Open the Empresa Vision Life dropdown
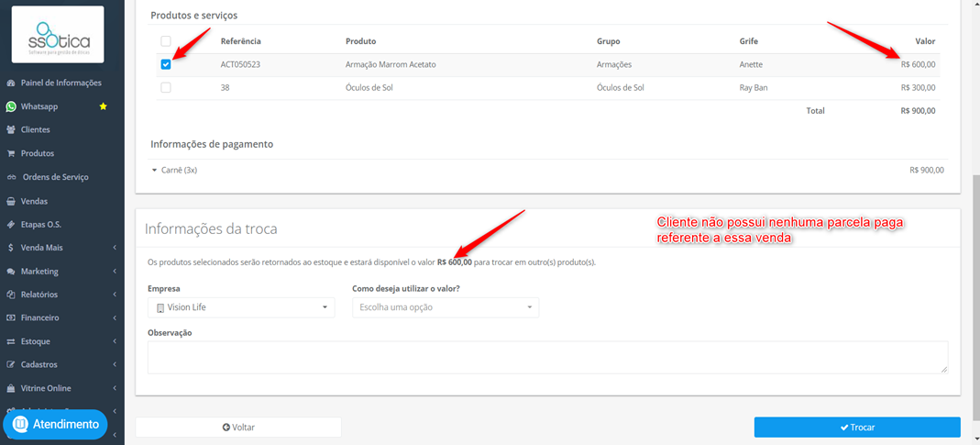Viewport: 980px width, 445px height. (241, 307)
